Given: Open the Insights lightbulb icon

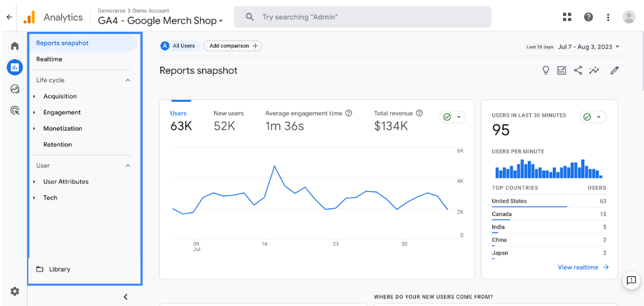Looking at the screenshot, I should pos(545,70).
